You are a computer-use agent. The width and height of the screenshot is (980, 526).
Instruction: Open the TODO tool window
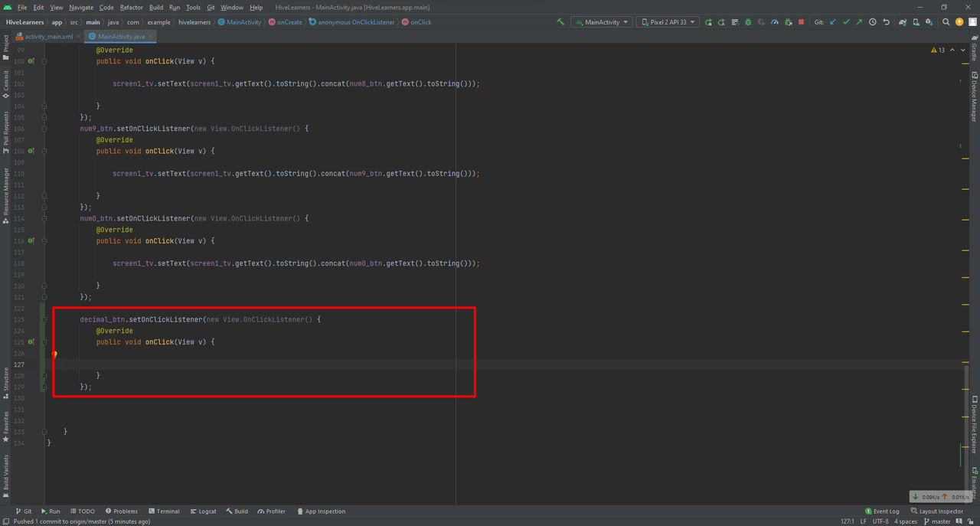click(x=83, y=511)
